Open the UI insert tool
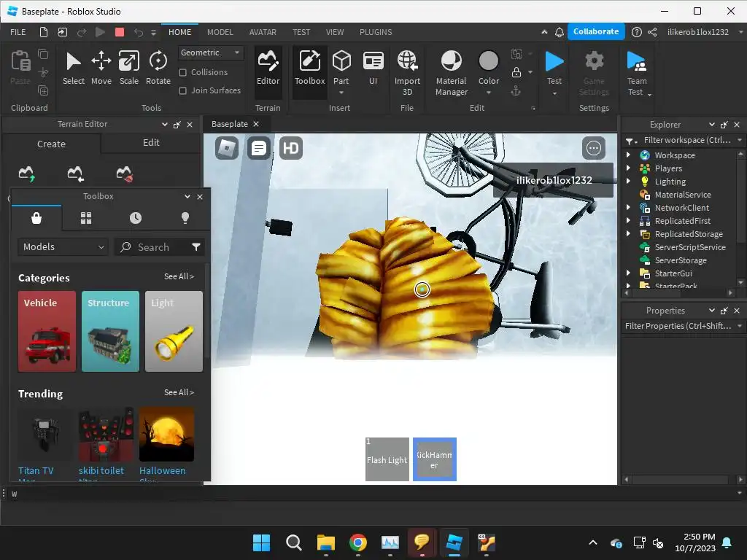The width and height of the screenshot is (747, 560). click(373, 68)
